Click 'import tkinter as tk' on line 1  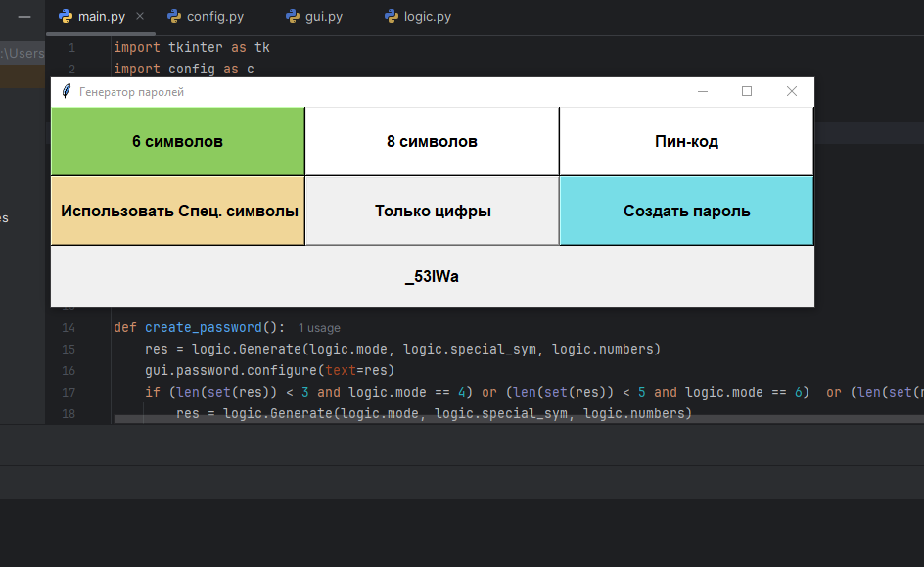coord(192,47)
